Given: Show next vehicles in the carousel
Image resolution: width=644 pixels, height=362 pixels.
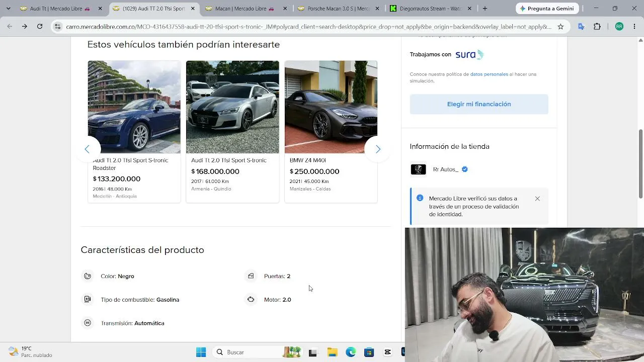Looking at the screenshot, I should coord(378,149).
